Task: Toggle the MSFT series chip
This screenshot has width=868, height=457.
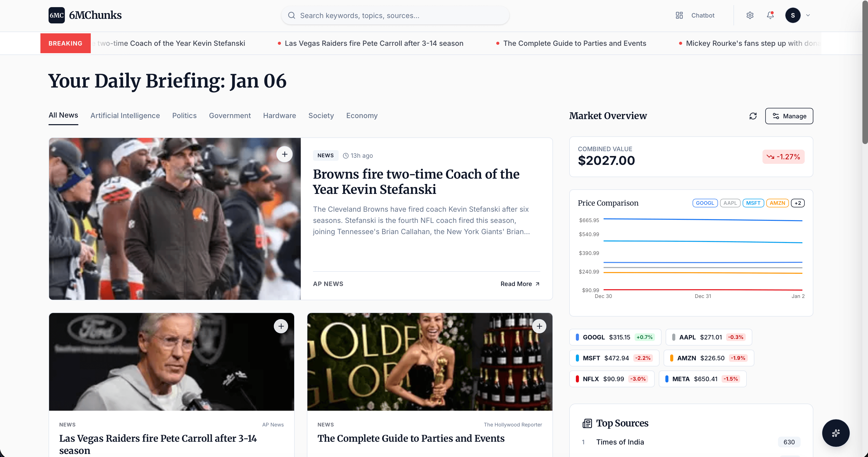Action: [753, 203]
